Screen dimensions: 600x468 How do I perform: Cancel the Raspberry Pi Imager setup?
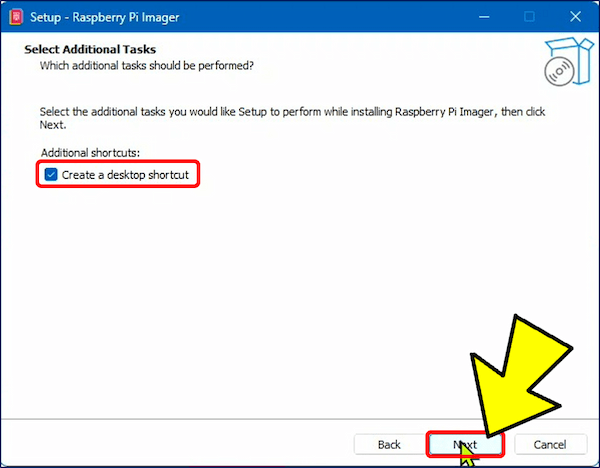[x=550, y=444]
